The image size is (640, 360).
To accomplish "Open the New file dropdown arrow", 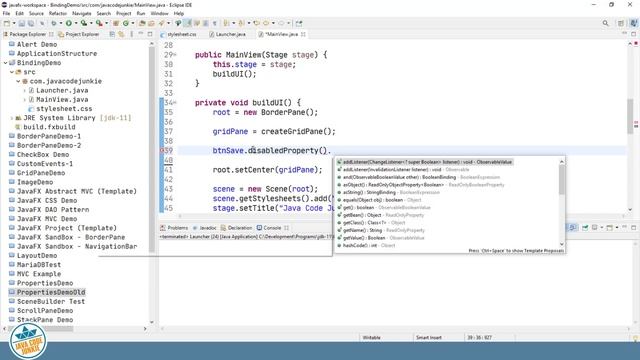I will (14, 23).
